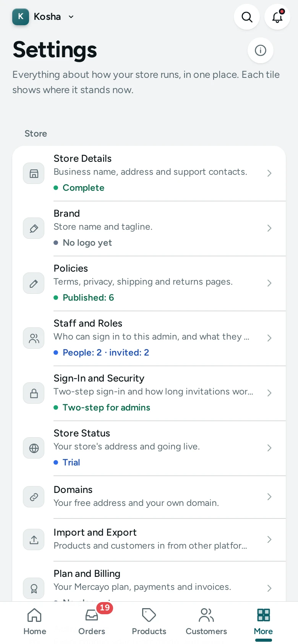Open Sign-In and Security chevron arrow
Image resolution: width=298 pixels, height=644 pixels.
point(269,393)
